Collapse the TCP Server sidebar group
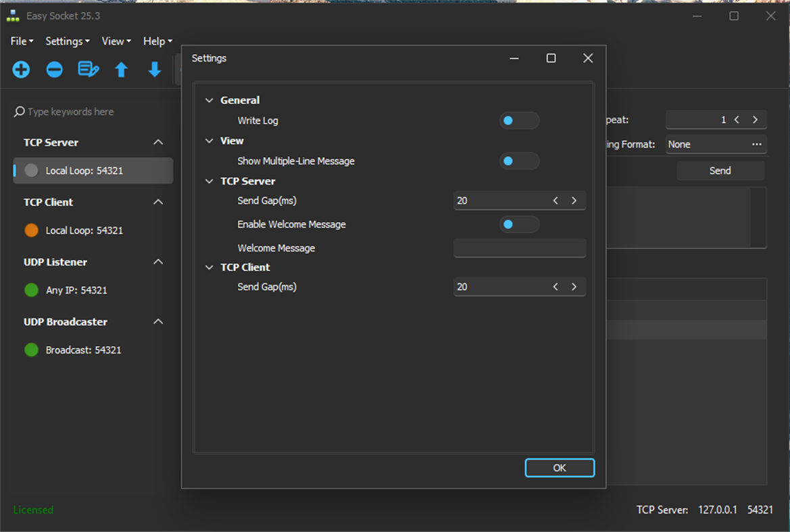790x532 pixels. coord(158,142)
